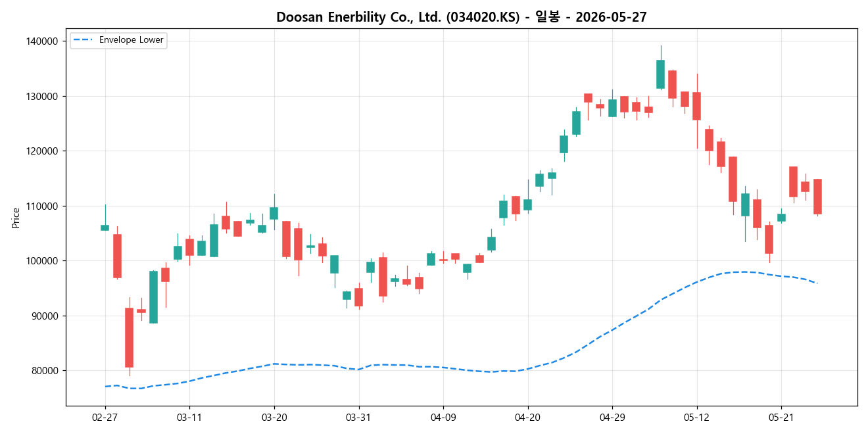Click the 03-11 x-axis date label
The height and width of the screenshot is (434, 868).
(x=189, y=418)
